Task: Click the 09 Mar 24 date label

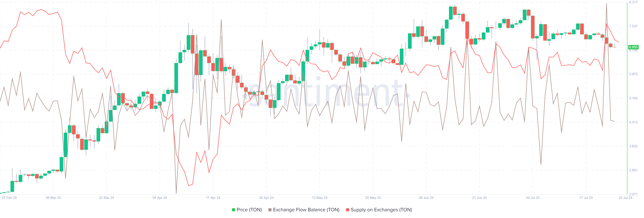Action: pyautogui.click(x=53, y=198)
